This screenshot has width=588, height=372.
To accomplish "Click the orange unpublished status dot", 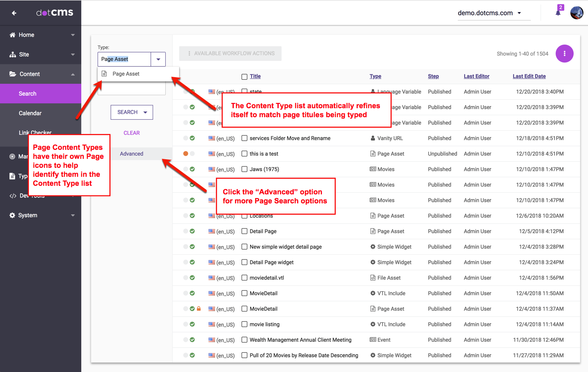I will [x=186, y=154].
